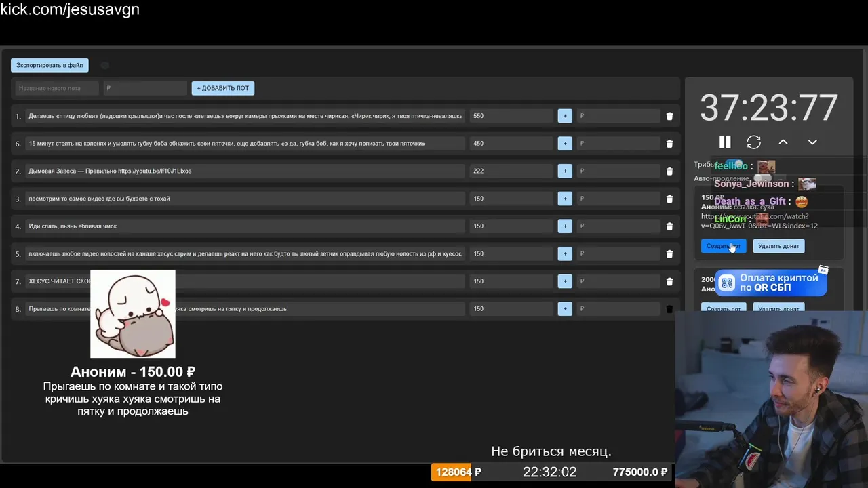Screen dimensions: 868x488
Task: Click Удалить донат on the 150 donation card
Action: [778, 246]
